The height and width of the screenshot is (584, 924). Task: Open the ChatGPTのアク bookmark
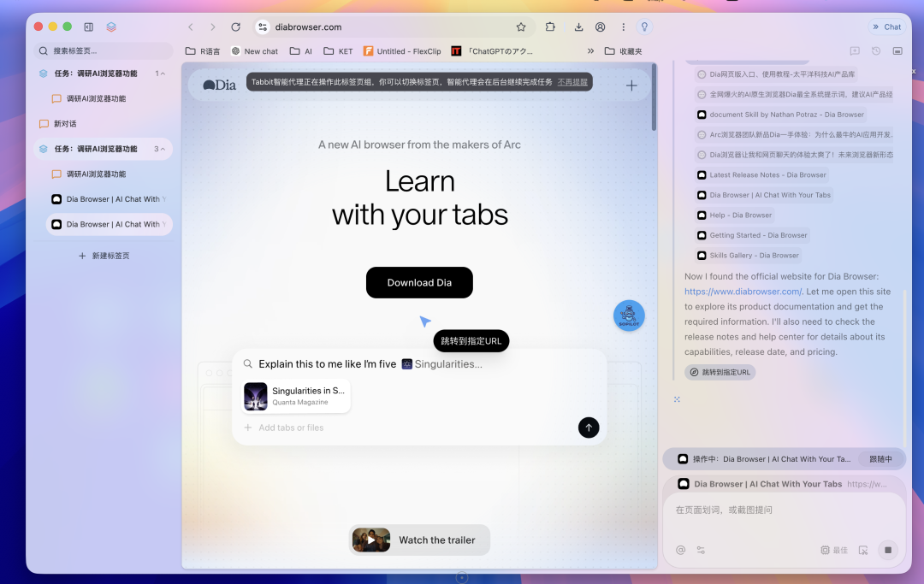tap(492, 51)
